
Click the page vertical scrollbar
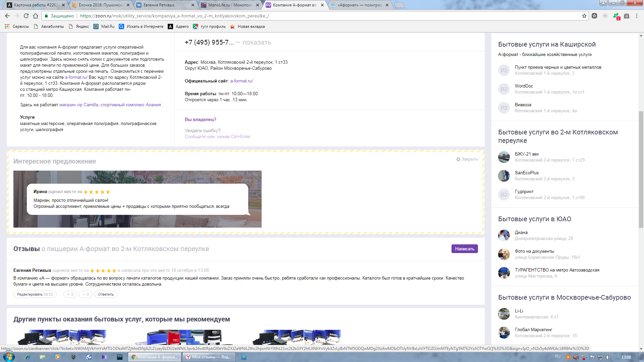(x=641, y=169)
